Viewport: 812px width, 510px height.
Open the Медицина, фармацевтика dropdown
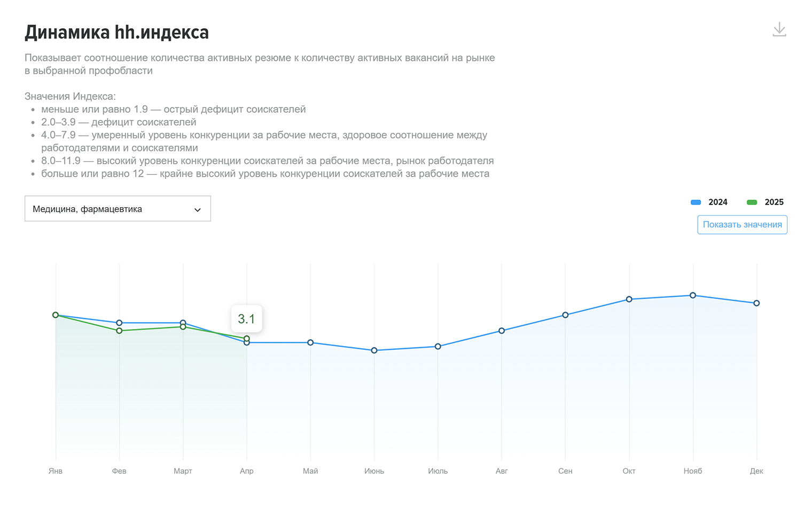tap(118, 209)
